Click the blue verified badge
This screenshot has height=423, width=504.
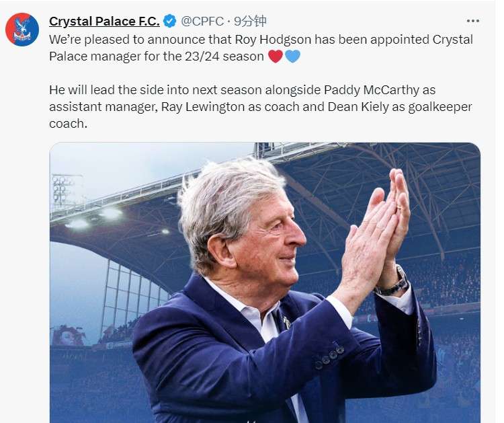(x=169, y=22)
